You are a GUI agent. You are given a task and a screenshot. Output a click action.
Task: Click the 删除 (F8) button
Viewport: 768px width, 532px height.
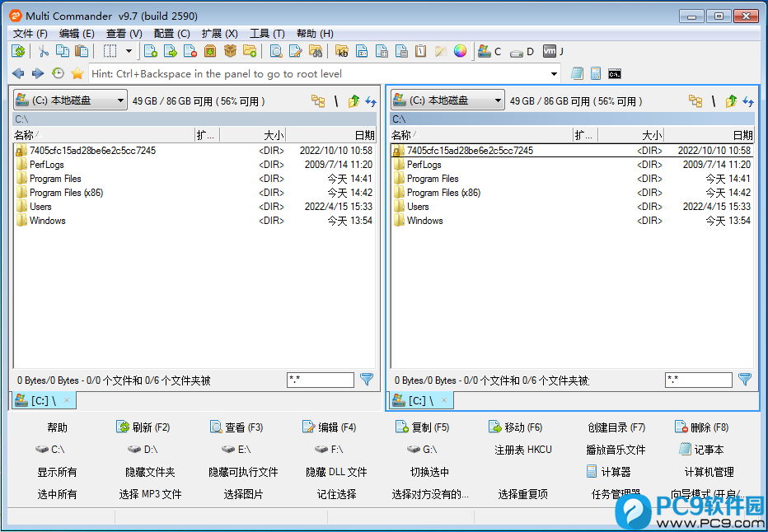pyautogui.click(x=701, y=427)
